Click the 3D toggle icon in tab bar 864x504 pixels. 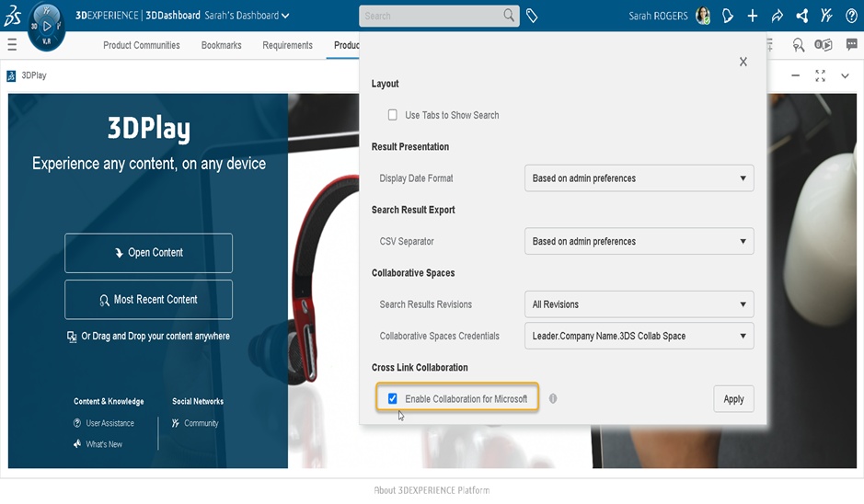pyautogui.click(x=824, y=45)
